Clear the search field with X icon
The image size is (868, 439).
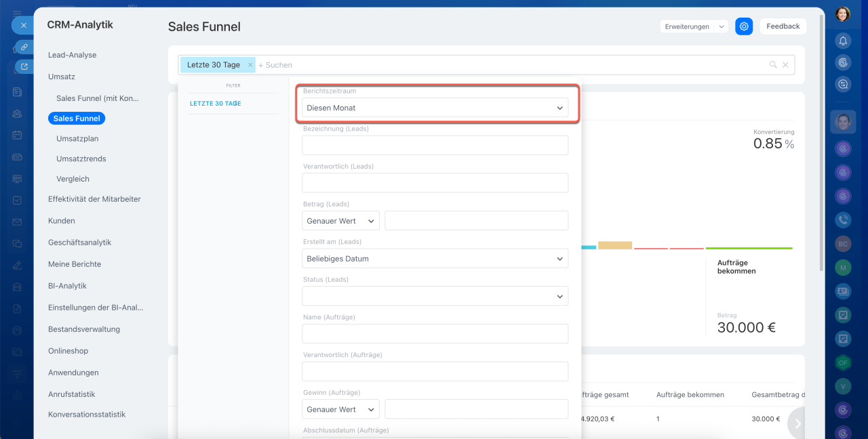pyautogui.click(x=785, y=65)
